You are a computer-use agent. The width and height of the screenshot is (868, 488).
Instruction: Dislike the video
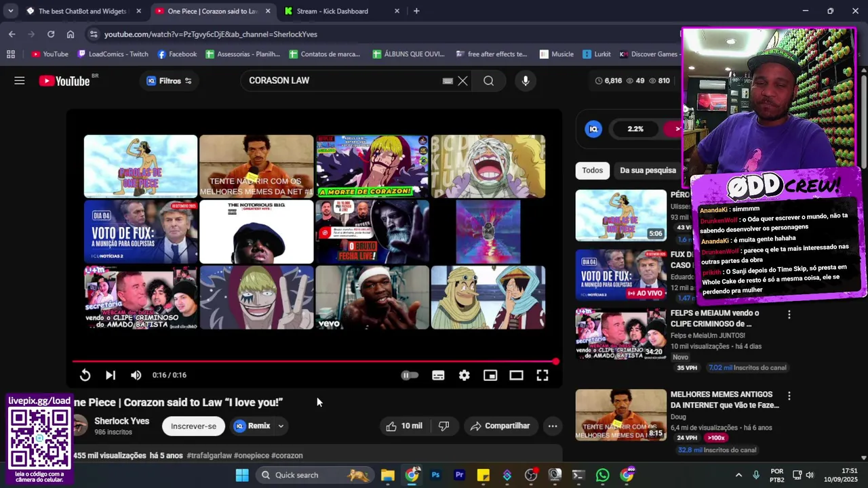click(444, 426)
